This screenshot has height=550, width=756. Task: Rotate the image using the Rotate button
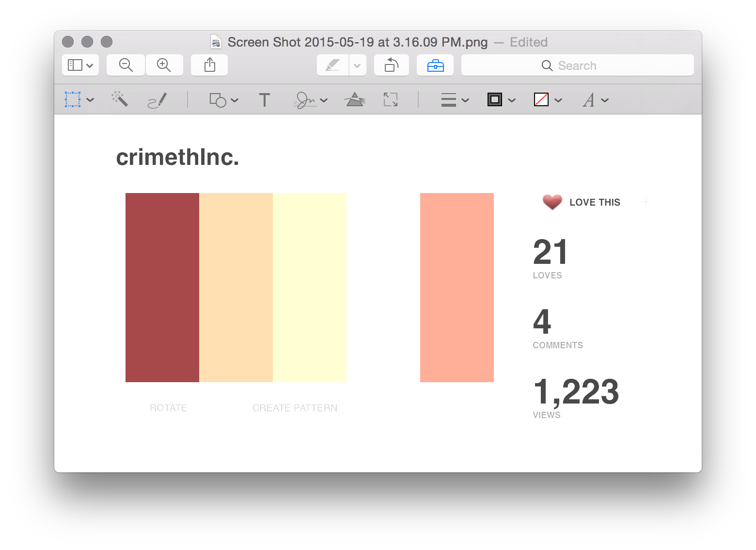391,65
